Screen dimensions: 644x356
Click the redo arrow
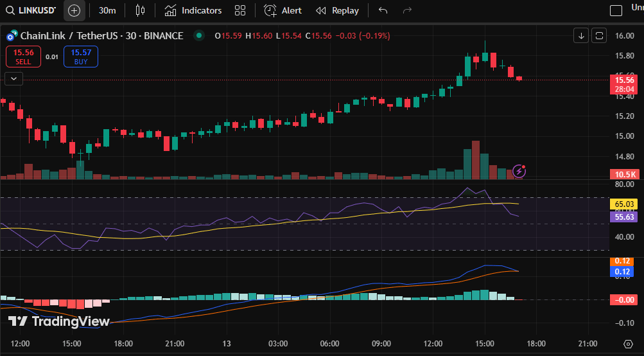tap(406, 10)
